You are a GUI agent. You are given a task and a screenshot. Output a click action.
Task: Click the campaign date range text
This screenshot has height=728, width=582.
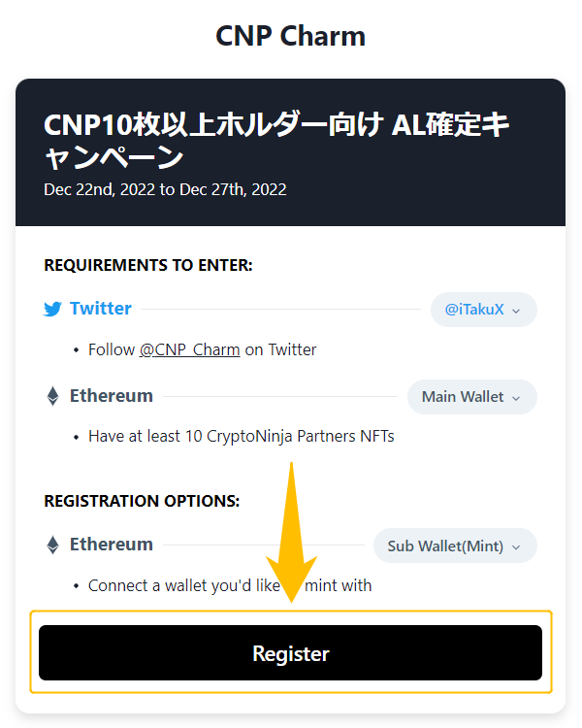click(x=165, y=189)
